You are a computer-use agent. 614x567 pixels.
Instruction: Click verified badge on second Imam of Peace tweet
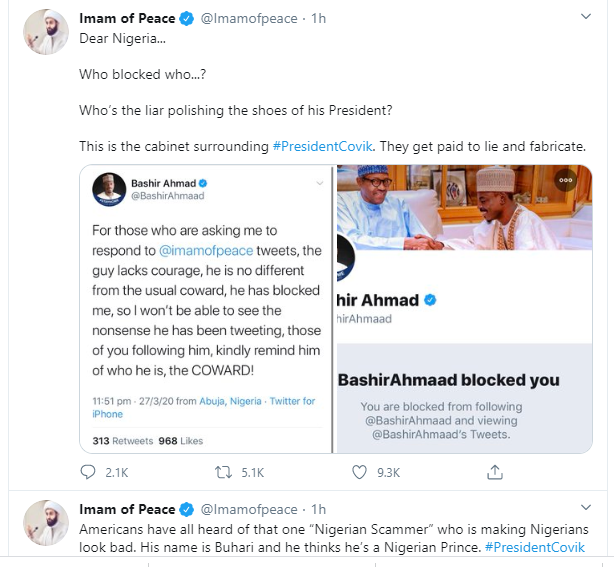187,509
